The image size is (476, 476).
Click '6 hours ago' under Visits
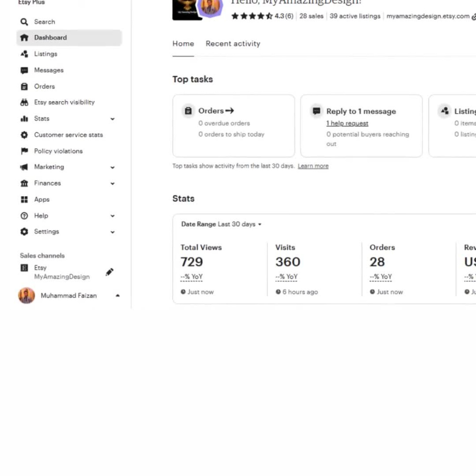[300, 292]
